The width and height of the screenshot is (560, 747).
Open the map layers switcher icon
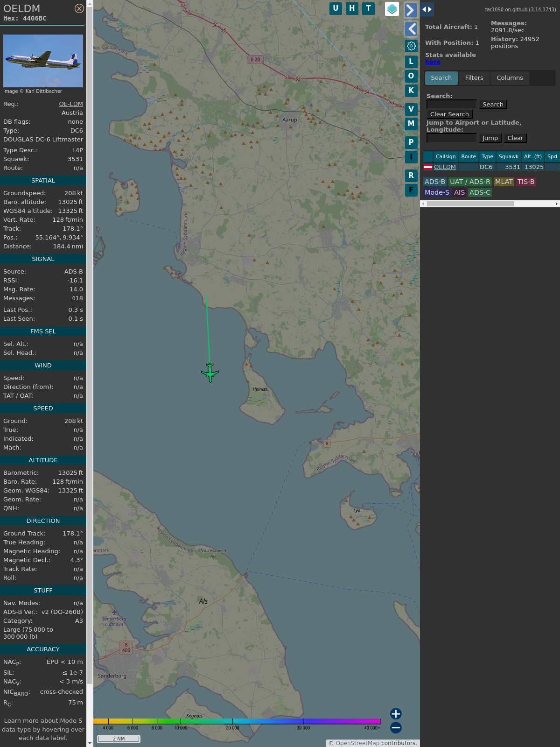point(392,9)
